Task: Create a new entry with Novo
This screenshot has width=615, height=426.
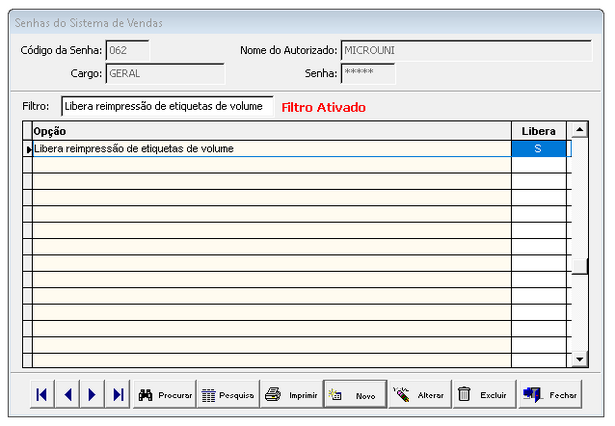Action: click(x=354, y=395)
